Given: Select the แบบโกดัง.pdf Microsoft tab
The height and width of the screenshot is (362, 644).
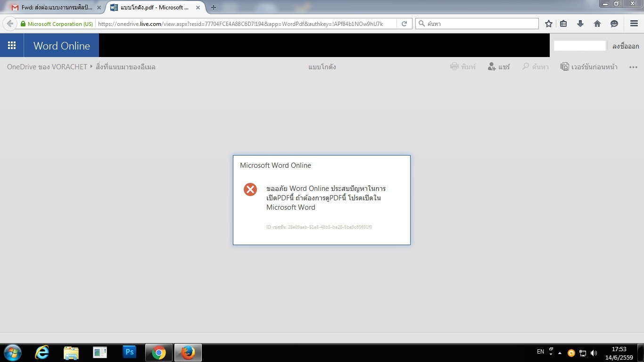Looking at the screenshot, I should point(154,8).
